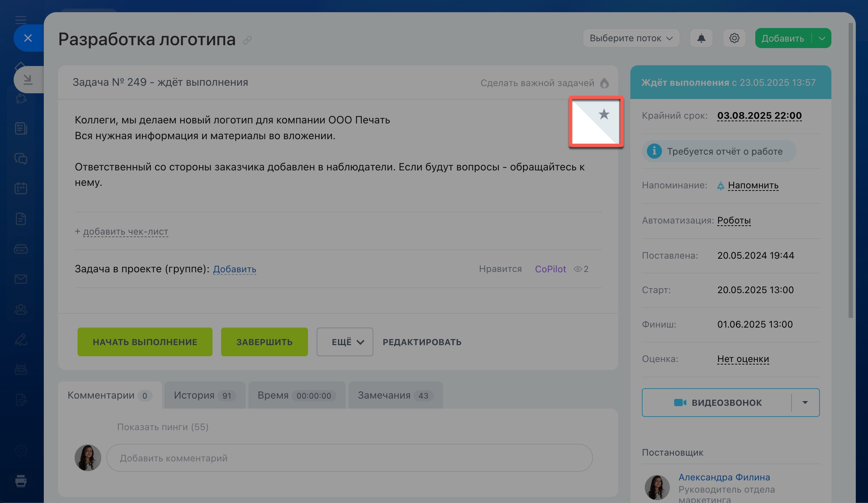
Task: Click the green Добавить button
Action: (783, 38)
